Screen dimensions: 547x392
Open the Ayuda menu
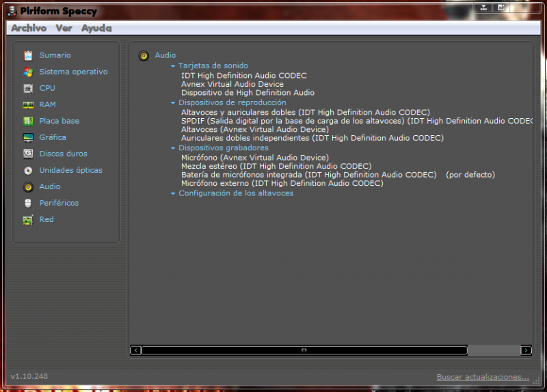96,28
